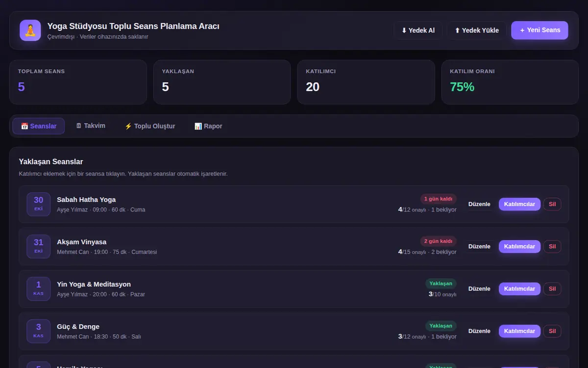Viewport: 588px width, 368px height.
Task: Open Katılımcılar for Sabah Hatha Yoga
Action: coord(519,204)
